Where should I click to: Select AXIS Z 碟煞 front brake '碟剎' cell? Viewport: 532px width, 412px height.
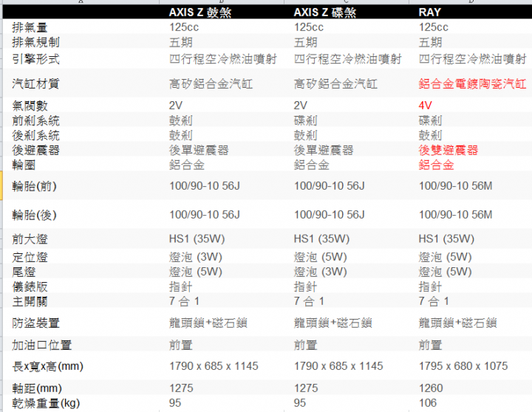[x=305, y=120]
